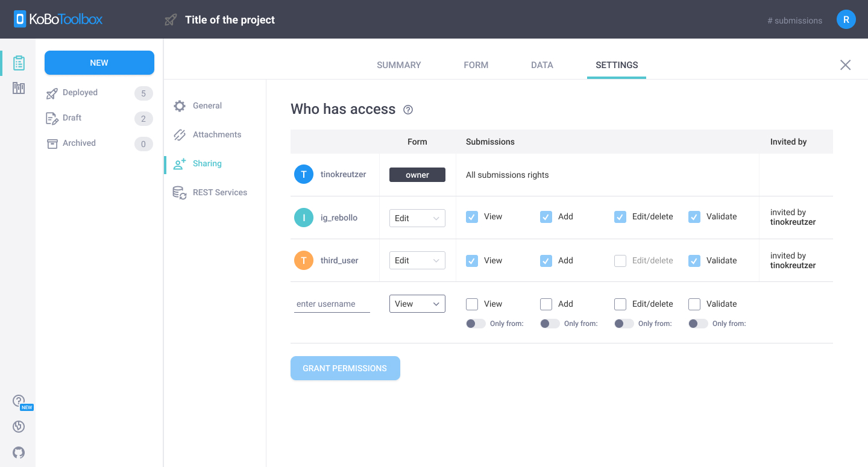The width and height of the screenshot is (868, 467).
Task: Click the GRANT PERMISSIONS button
Action: [x=345, y=368]
